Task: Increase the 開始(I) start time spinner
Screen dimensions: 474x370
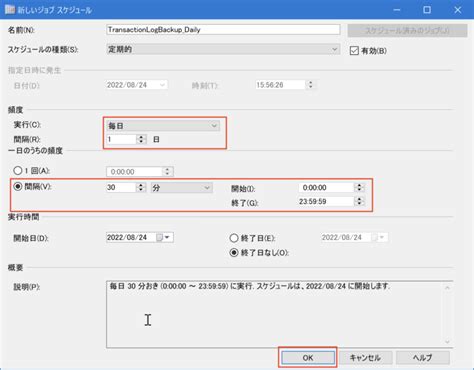Action: point(359,185)
